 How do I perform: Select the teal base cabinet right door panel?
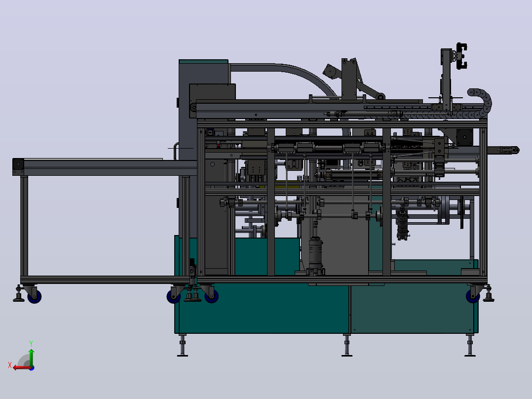pos(412,307)
